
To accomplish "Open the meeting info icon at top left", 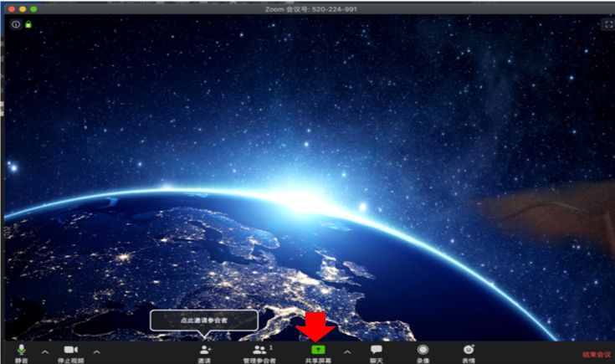I will 16,24.
